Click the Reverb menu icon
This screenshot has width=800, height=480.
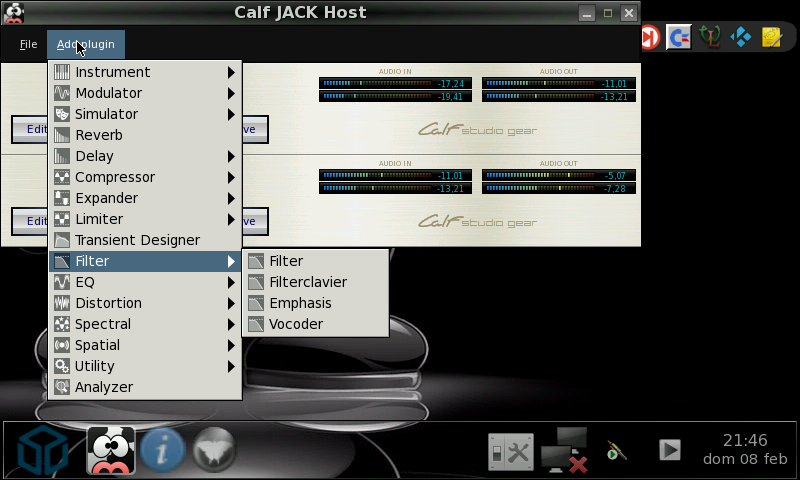[62, 135]
